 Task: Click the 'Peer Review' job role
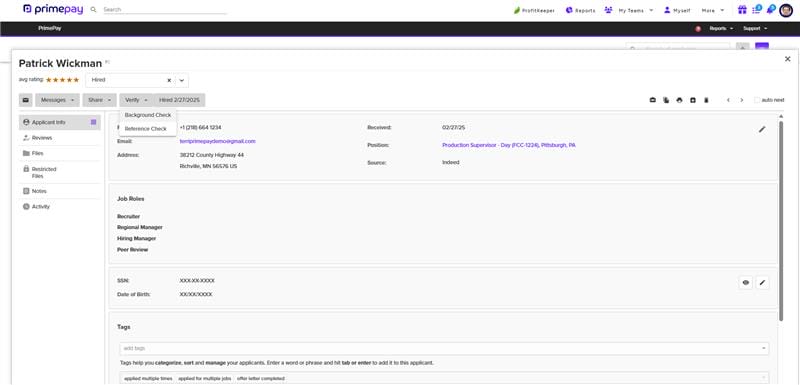[x=133, y=250]
